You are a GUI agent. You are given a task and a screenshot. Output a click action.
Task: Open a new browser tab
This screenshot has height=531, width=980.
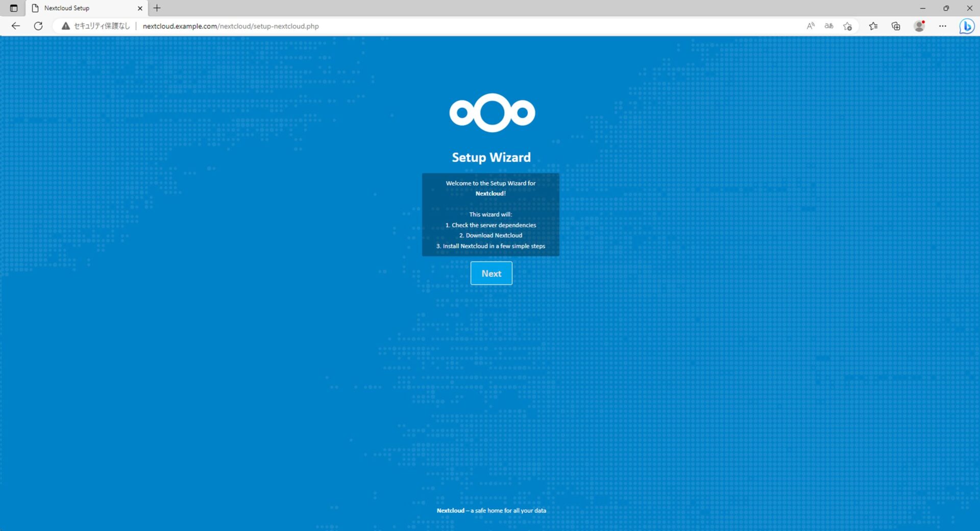157,8
